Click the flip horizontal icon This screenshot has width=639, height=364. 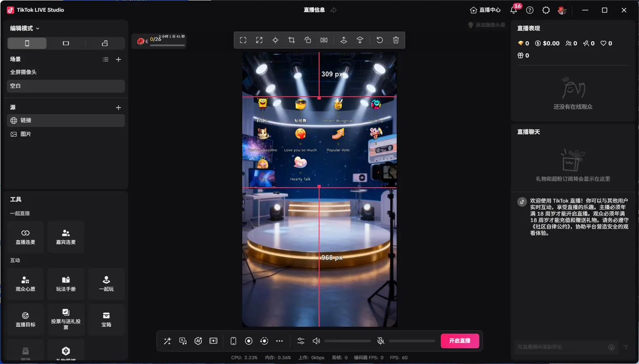[324, 40]
